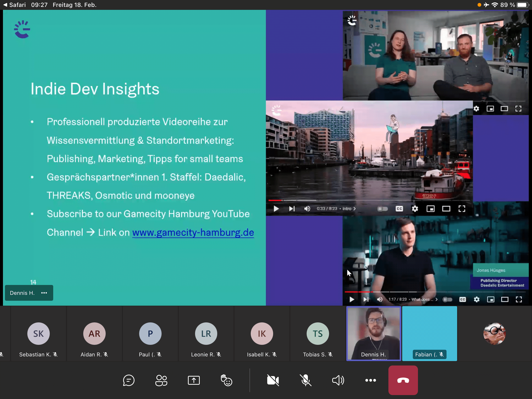Select Leonie R. avatar
This screenshot has width=532, height=399.
tap(206, 333)
